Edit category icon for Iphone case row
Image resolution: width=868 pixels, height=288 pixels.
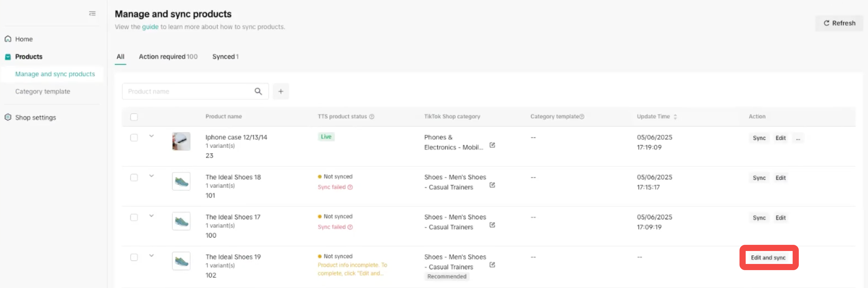(x=492, y=145)
